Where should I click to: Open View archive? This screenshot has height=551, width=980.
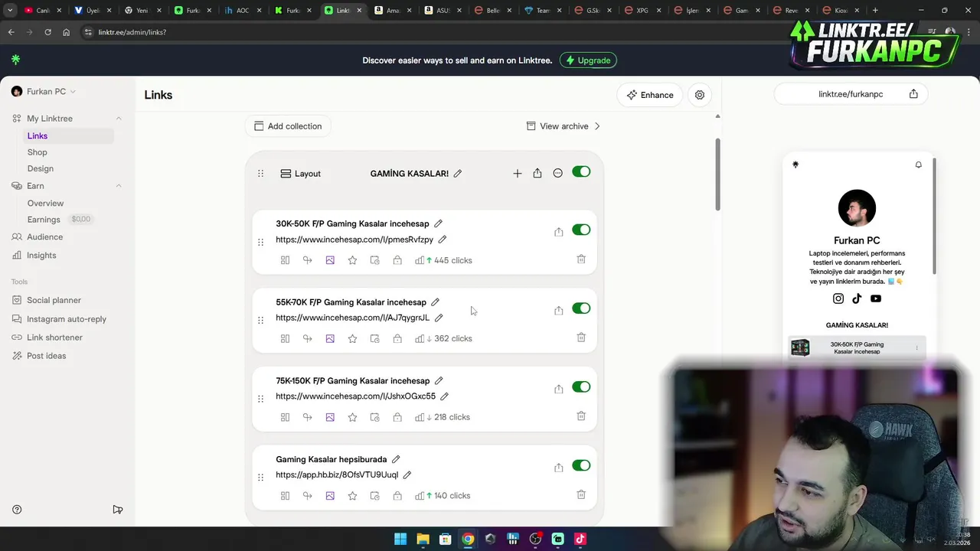pyautogui.click(x=563, y=126)
